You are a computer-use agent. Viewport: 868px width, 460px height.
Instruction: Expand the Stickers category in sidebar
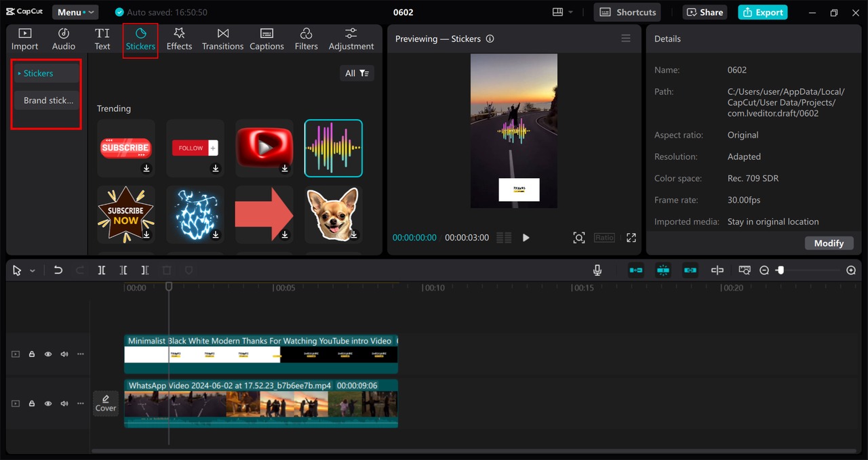[47, 73]
